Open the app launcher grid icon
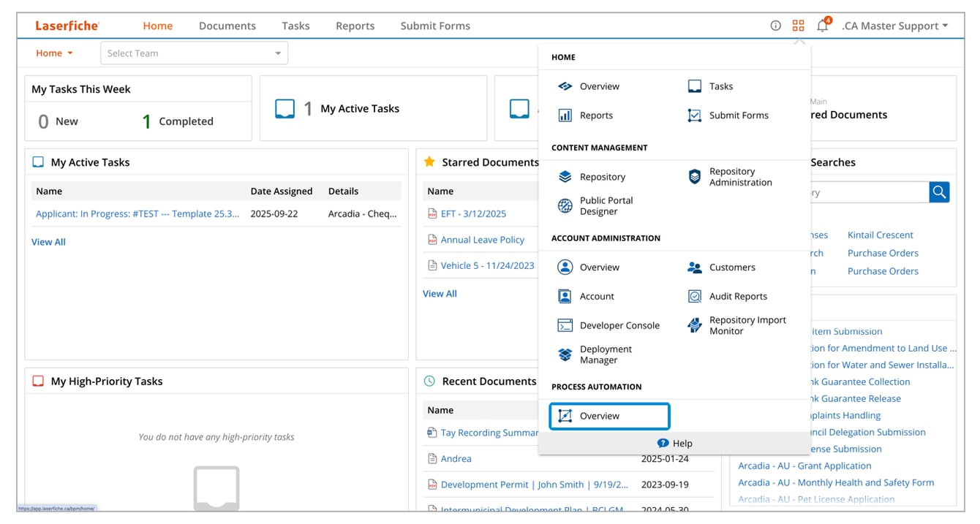 pos(798,26)
